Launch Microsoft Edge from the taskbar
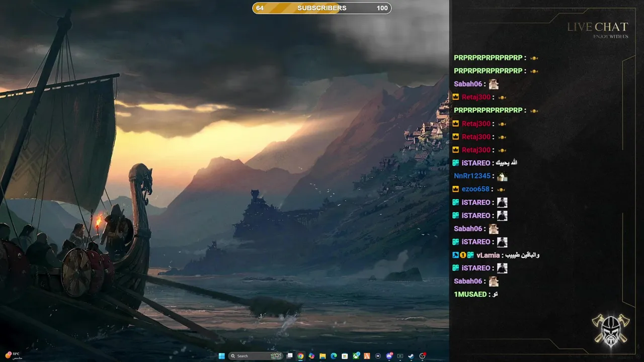This screenshot has width=644, height=362. [x=334, y=356]
